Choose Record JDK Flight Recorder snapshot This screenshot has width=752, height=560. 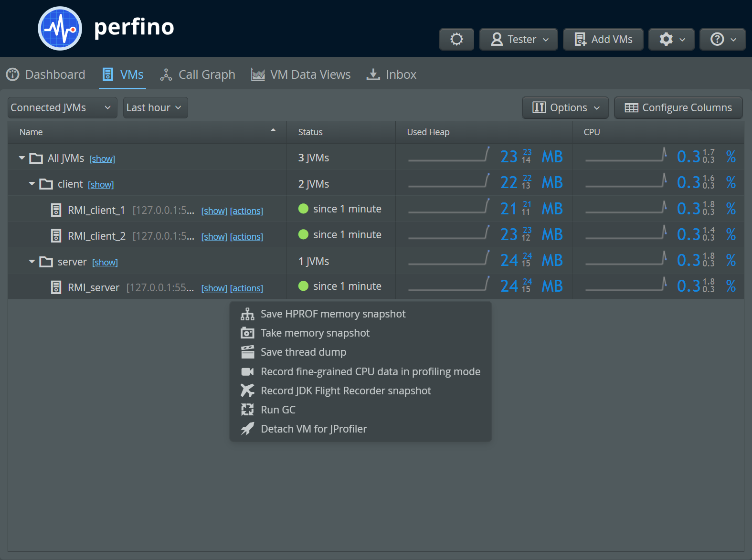pos(360,391)
